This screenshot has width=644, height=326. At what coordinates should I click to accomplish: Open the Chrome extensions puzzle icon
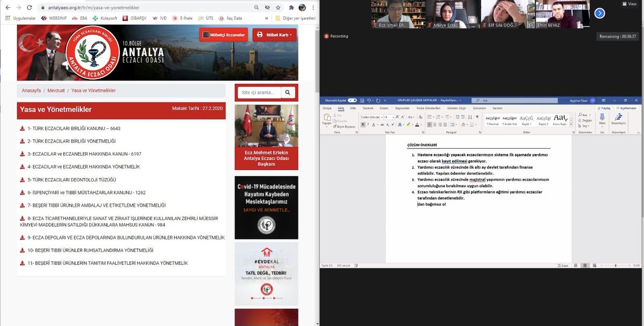point(291,8)
